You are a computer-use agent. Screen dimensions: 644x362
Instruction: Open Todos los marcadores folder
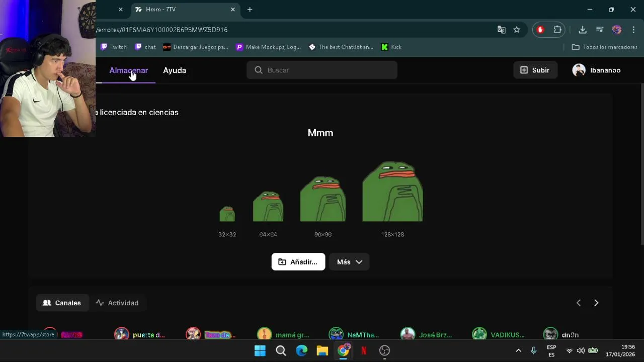tap(604, 47)
